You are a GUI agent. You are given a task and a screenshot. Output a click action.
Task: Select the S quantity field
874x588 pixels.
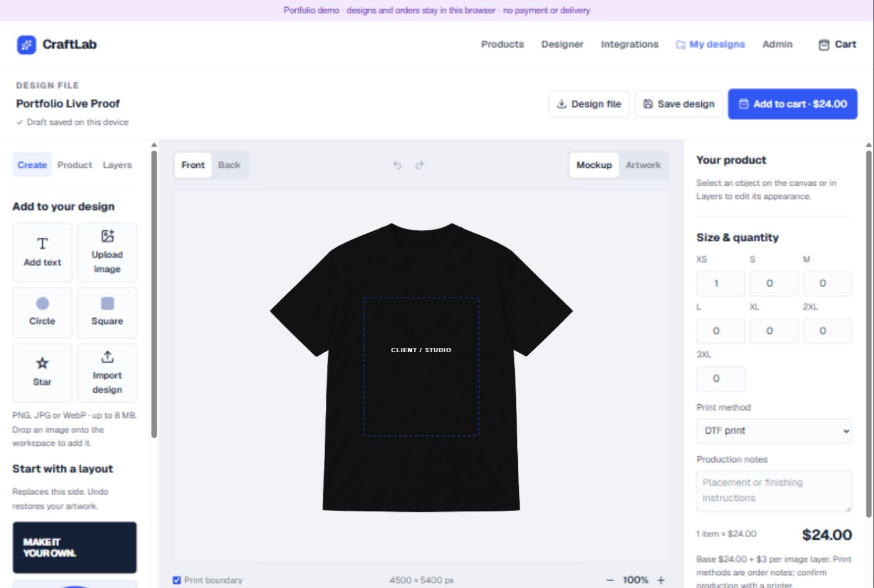point(774,283)
